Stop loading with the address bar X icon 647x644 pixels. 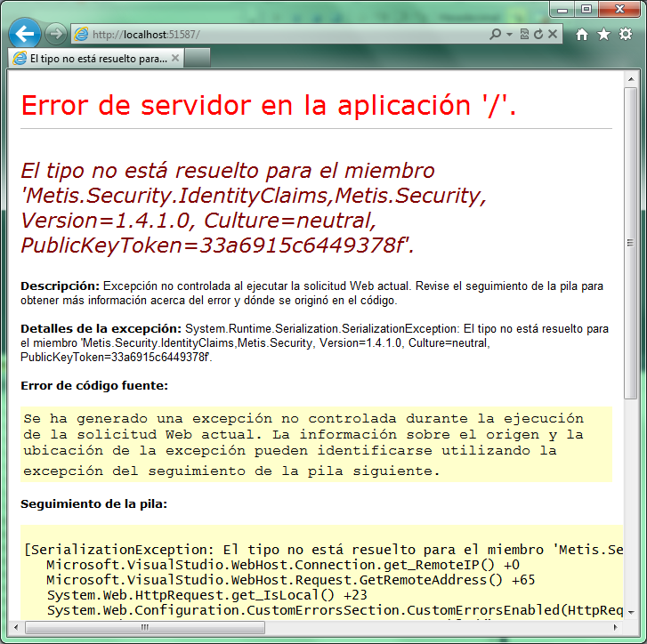coord(553,34)
